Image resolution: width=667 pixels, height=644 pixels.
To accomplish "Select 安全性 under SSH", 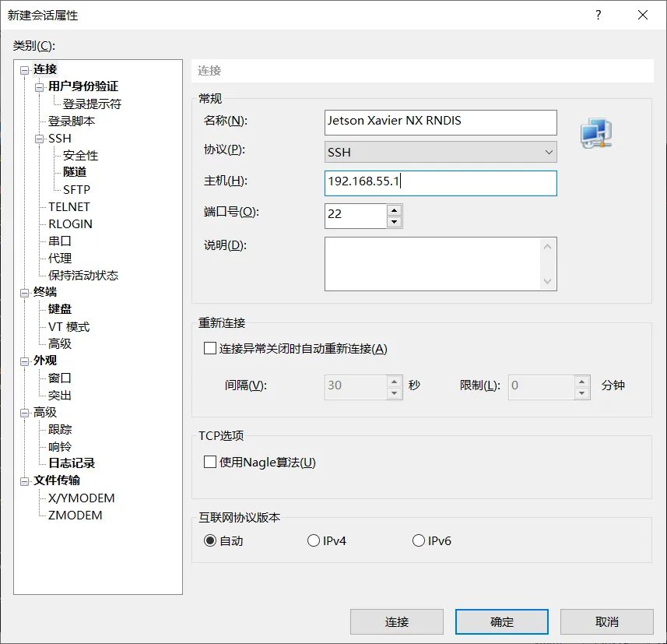I will point(80,156).
